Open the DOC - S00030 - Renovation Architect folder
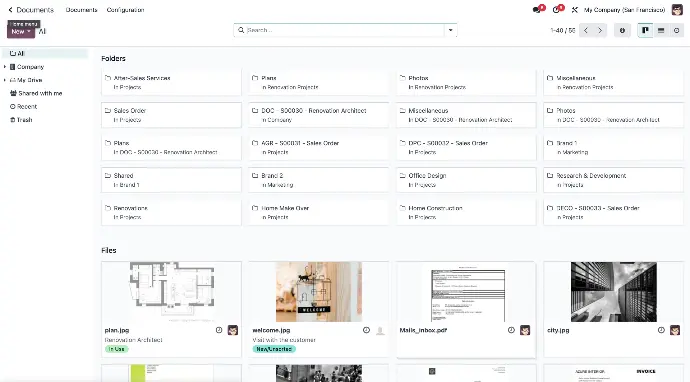This screenshot has width=690, height=382. pos(319,115)
